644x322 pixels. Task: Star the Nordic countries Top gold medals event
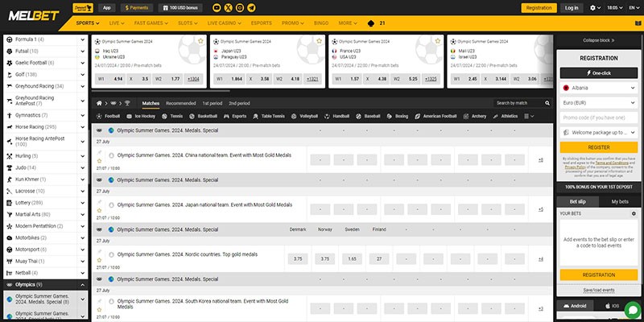[99, 260]
